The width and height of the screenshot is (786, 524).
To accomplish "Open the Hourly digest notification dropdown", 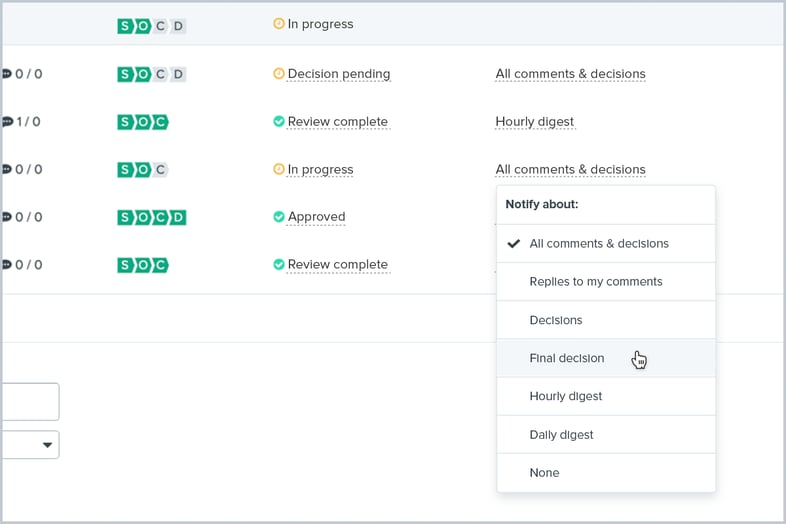I will [x=534, y=122].
